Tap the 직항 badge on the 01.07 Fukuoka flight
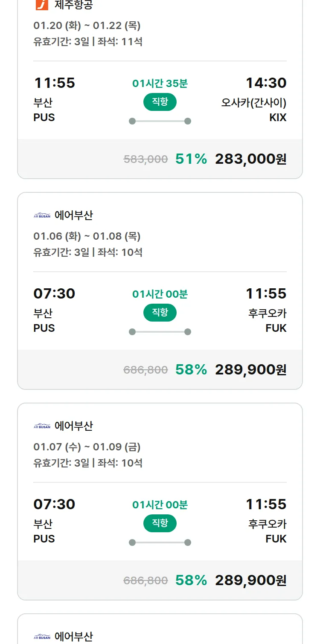 click(160, 523)
